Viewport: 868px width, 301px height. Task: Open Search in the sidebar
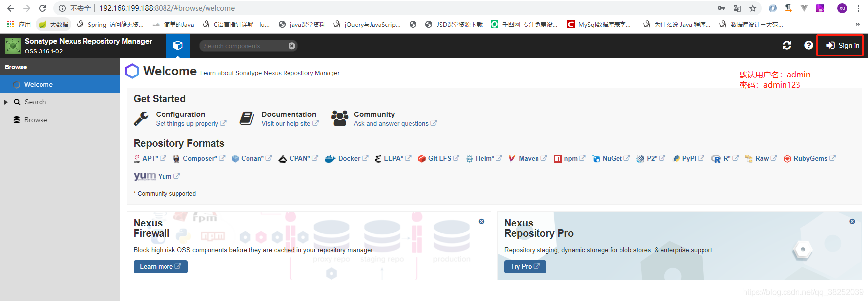tap(35, 102)
